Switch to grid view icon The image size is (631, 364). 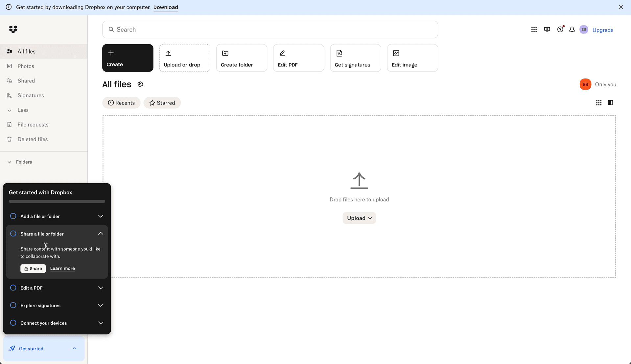[x=599, y=103]
